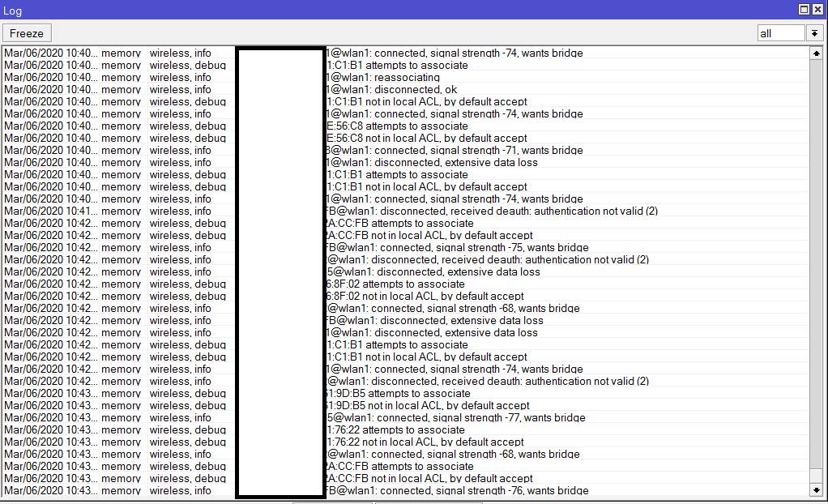Select '1:9D:B5 attempts to associate' row
This screenshot has width=828, height=504.
tap(406, 394)
